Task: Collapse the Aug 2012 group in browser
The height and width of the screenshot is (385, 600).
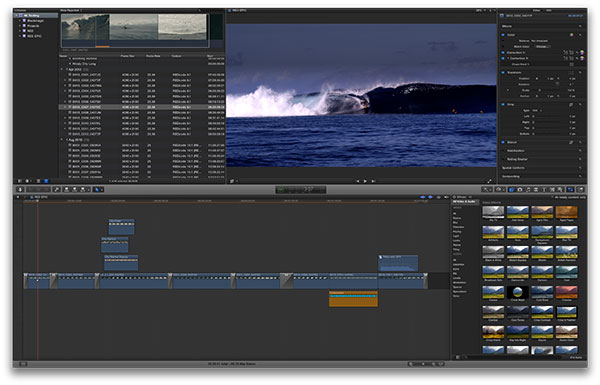Action: tap(62, 140)
